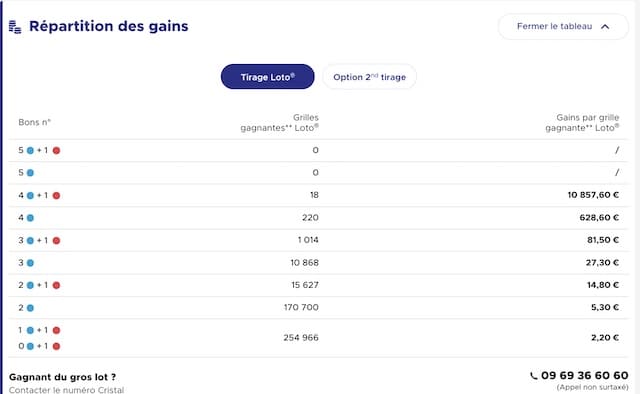Screen dimensions: 640x394
Task: Click the blue ball in the 5 numbers row
Action: click(x=30, y=173)
